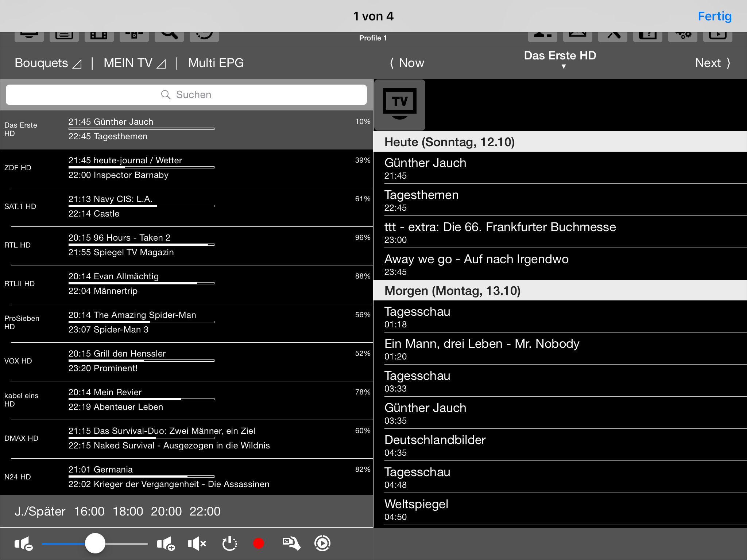Expand the Das Erste HD channel selector
Image resolution: width=747 pixels, height=560 pixels.
(560, 59)
